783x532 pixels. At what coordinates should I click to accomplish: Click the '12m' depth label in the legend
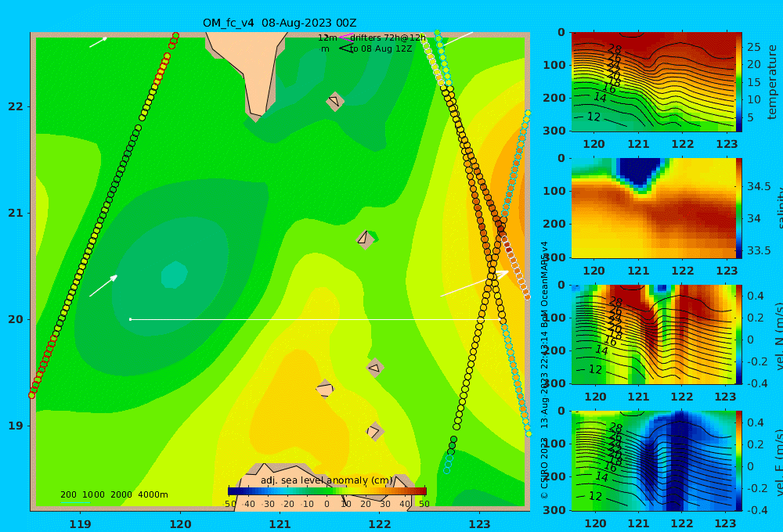tap(327, 38)
